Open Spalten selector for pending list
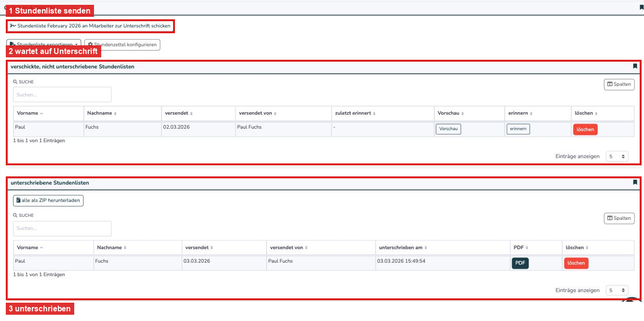Screen dimensions: 644x321 [619, 84]
